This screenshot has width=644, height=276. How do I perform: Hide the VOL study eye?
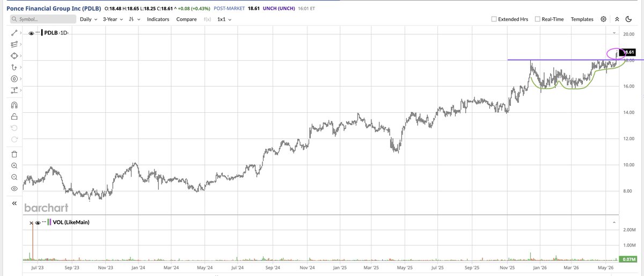[36, 222]
